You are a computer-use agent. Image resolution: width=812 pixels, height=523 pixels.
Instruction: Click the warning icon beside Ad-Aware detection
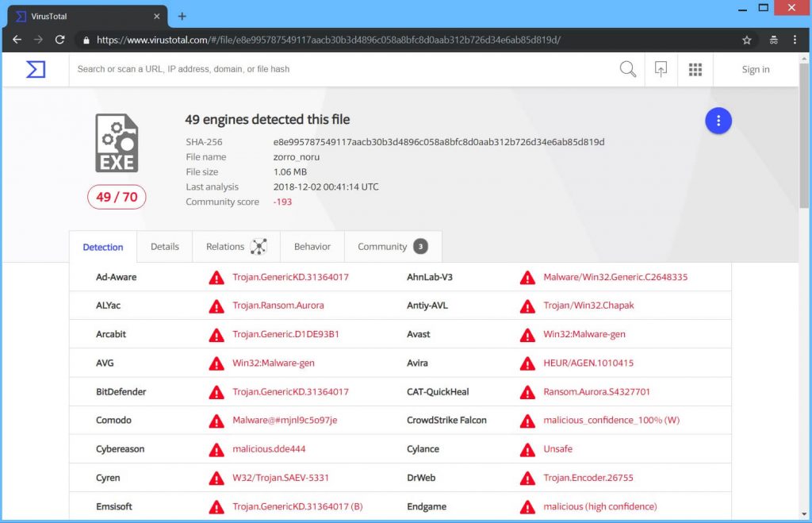216,277
